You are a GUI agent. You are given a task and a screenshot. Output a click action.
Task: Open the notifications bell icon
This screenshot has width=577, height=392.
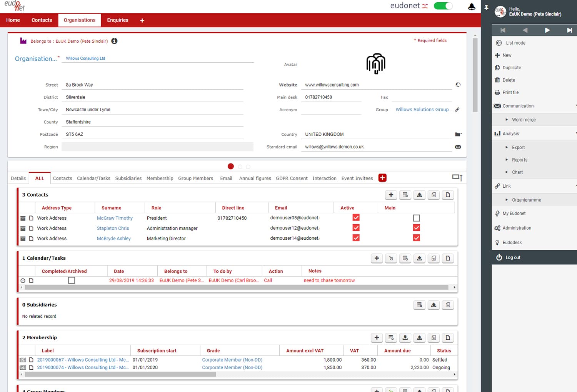coord(471,7)
